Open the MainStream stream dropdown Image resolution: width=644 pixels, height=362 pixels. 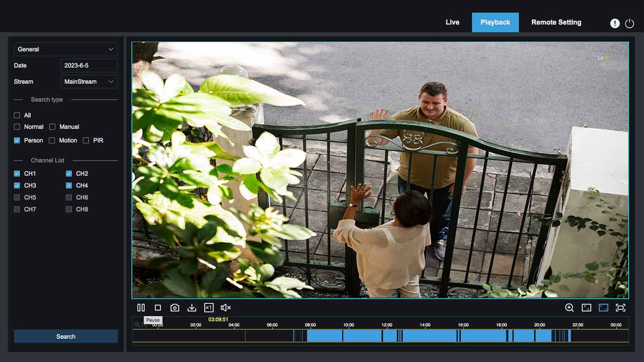[x=89, y=82]
